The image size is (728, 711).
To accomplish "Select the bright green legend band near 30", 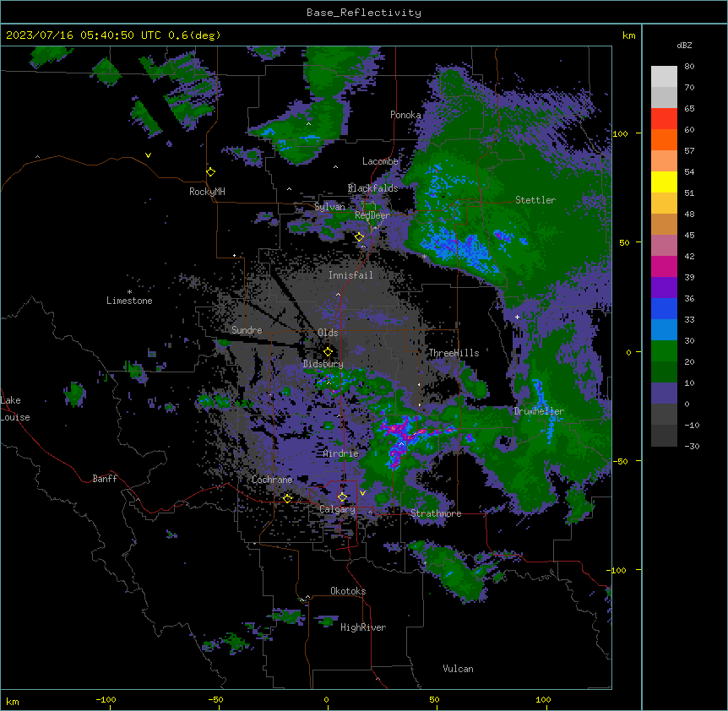I will [664, 351].
